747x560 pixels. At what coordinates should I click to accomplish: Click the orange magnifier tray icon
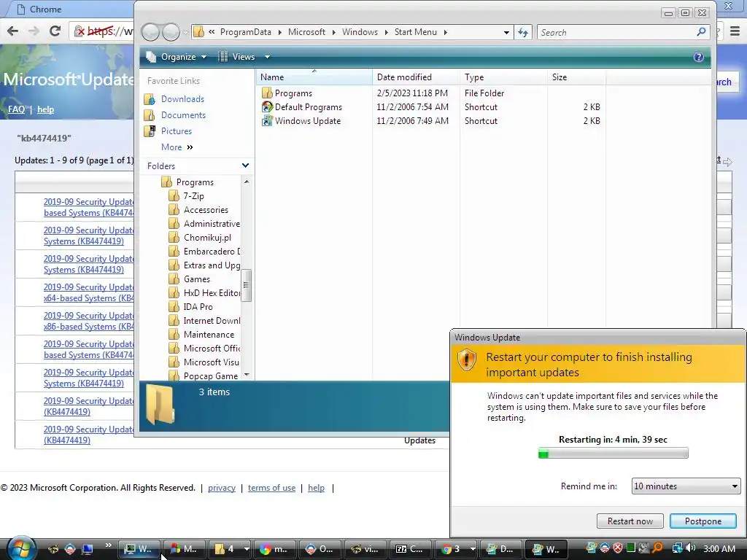pos(657,548)
